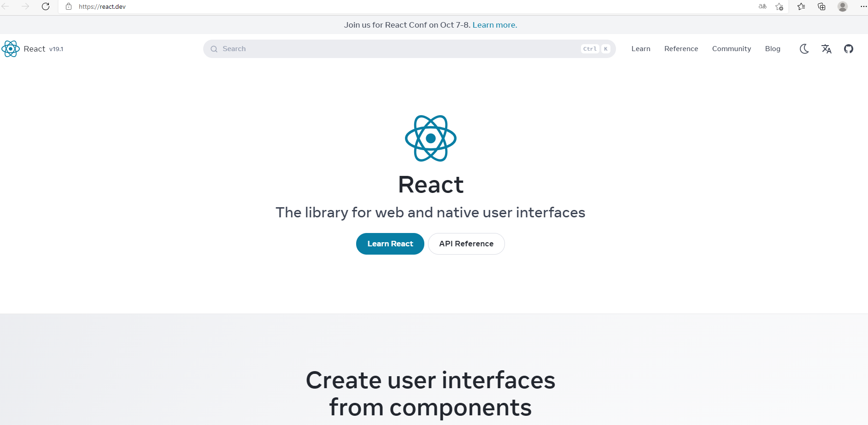Image resolution: width=868 pixels, height=425 pixels.
Task: Click the large React atom logo
Action: [431, 138]
